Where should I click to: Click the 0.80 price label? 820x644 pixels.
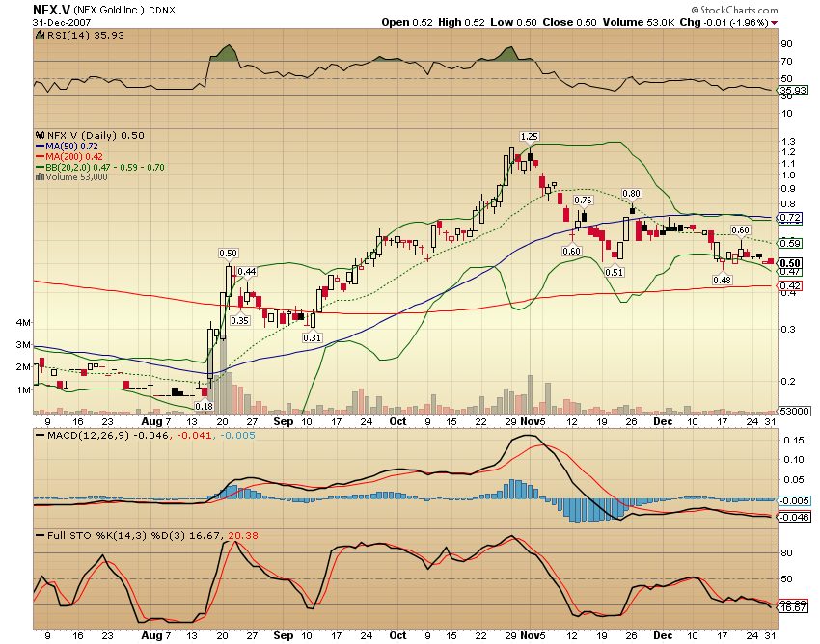[x=631, y=194]
